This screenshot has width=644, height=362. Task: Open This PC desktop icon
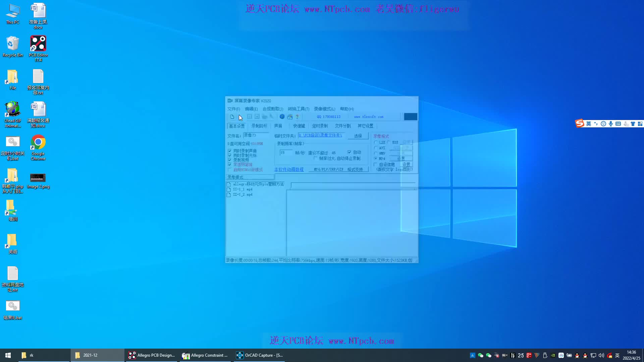(13, 14)
